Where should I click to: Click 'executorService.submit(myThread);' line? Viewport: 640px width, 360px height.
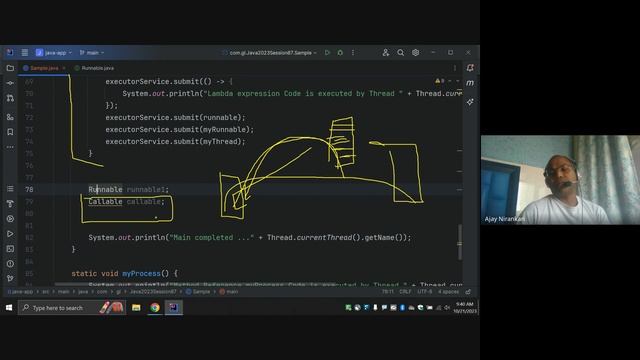point(175,142)
